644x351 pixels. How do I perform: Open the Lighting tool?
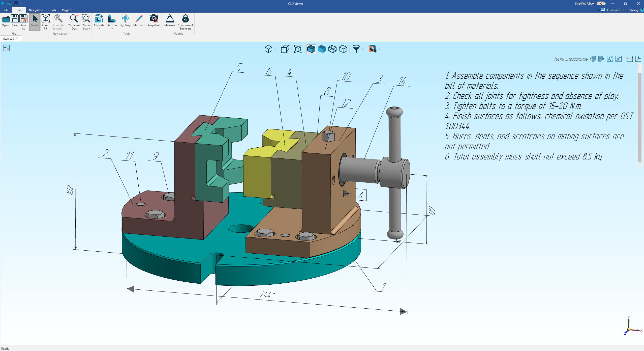[x=125, y=19]
